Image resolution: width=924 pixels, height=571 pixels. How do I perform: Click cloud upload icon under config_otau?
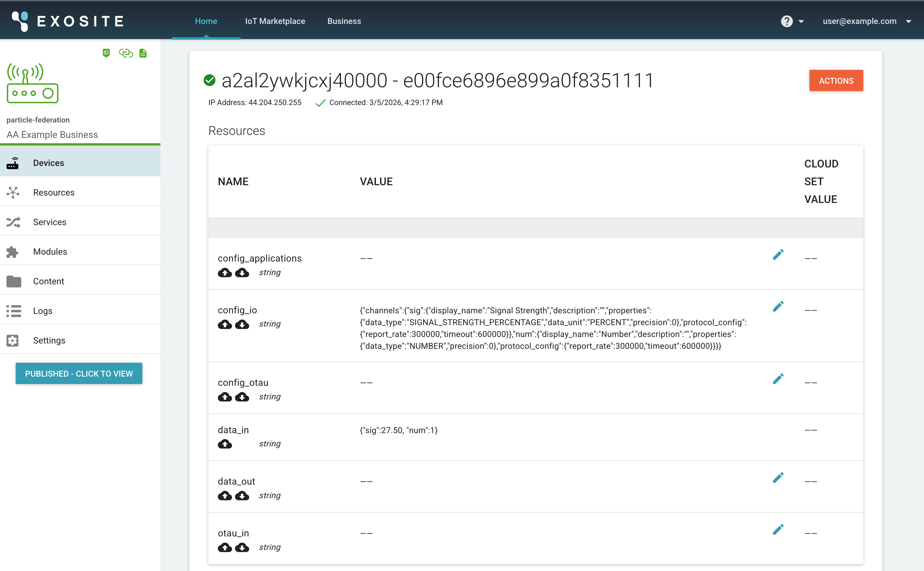click(x=225, y=397)
